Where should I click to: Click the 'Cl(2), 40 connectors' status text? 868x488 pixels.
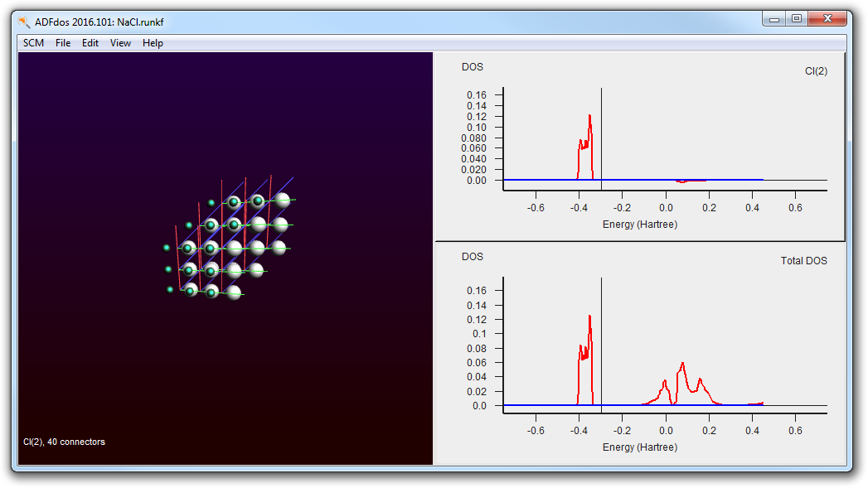[64, 442]
